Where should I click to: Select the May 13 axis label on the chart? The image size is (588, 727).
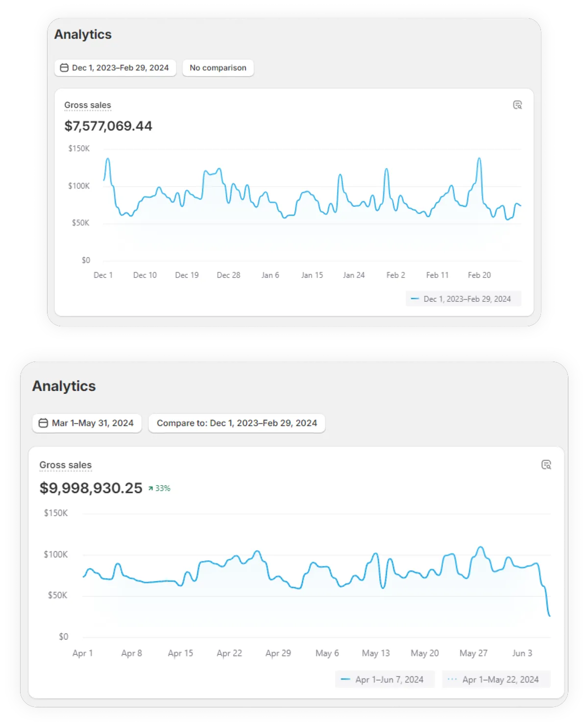tap(376, 653)
